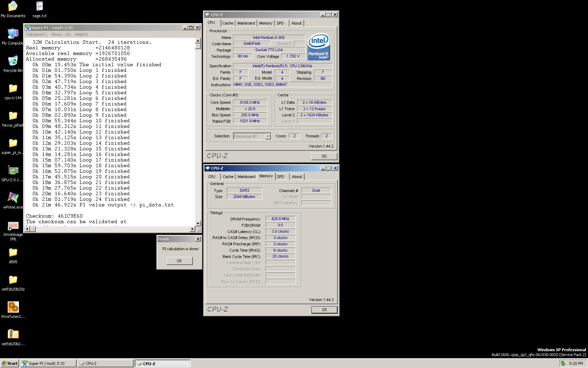Click the Super PI scroll up arrow
The image size is (588, 368).
(198, 41)
